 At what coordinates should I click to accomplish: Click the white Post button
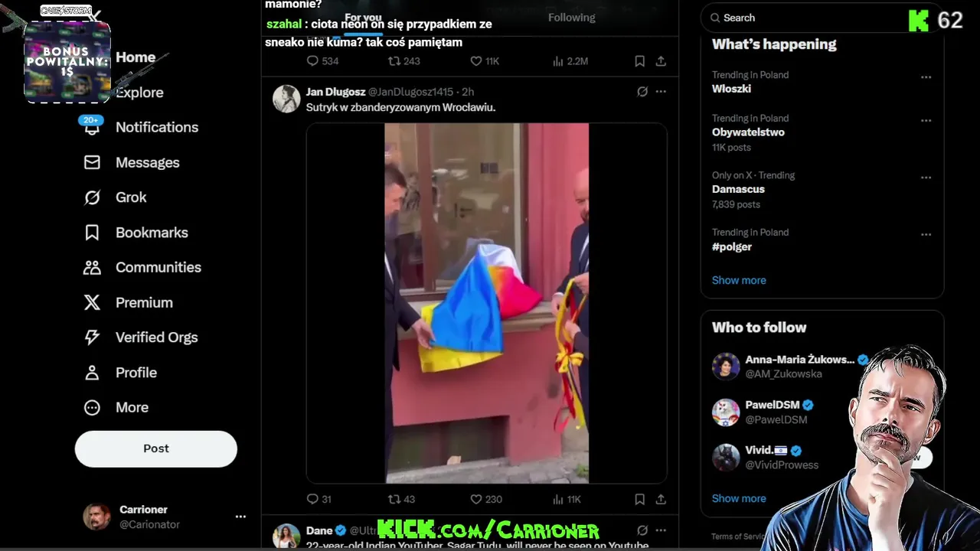pos(156,448)
